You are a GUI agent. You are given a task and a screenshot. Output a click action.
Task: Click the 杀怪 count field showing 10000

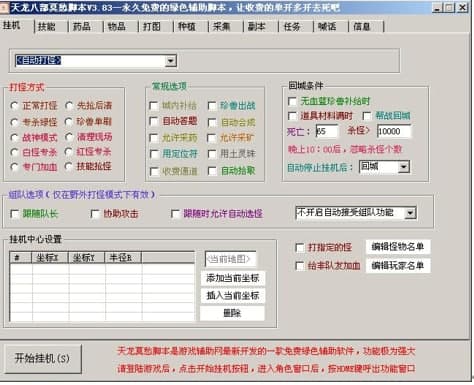[394, 131]
